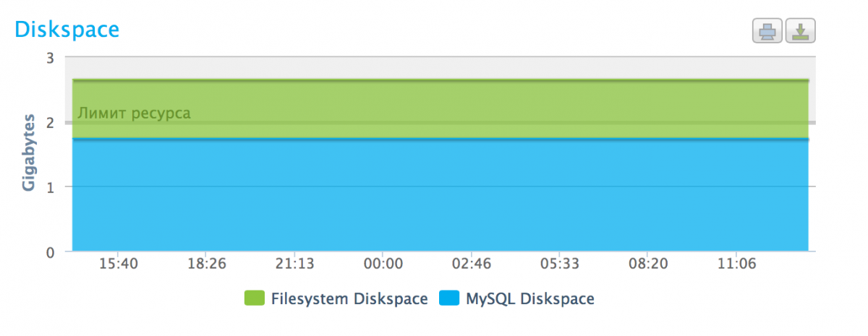Toggle Filesystem Diskspace series in legend

pos(349,298)
